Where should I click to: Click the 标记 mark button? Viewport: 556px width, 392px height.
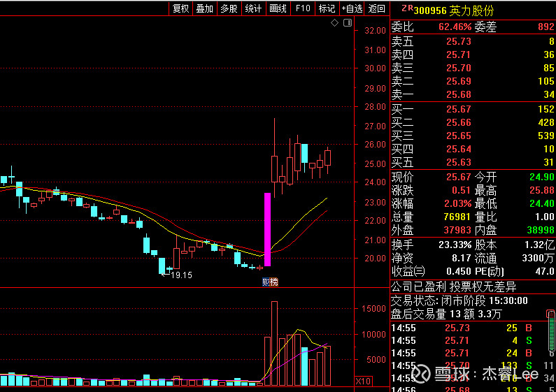(327, 8)
